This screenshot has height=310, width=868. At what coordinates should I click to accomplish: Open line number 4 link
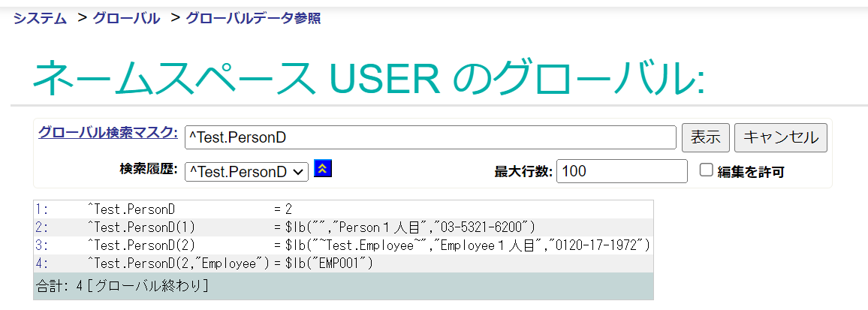pyautogui.click(x=41, y=263)
